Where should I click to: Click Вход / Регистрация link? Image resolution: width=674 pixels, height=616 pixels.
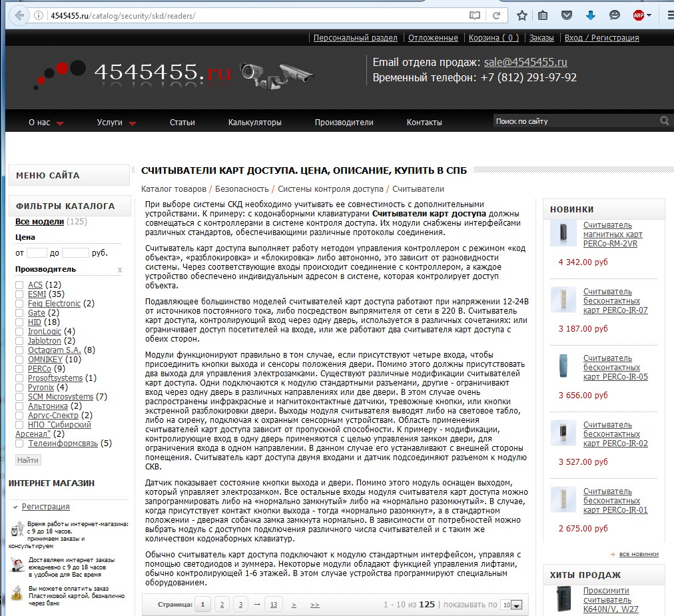[x=602, y=38]
